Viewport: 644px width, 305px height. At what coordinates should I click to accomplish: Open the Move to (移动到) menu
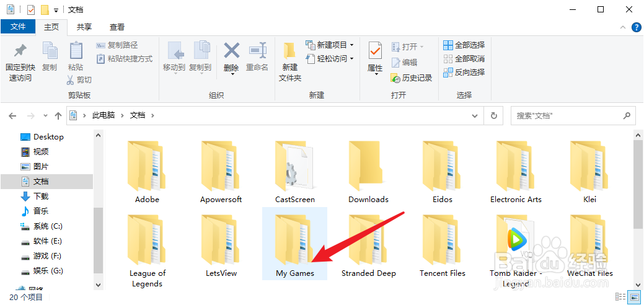(174, 58)
